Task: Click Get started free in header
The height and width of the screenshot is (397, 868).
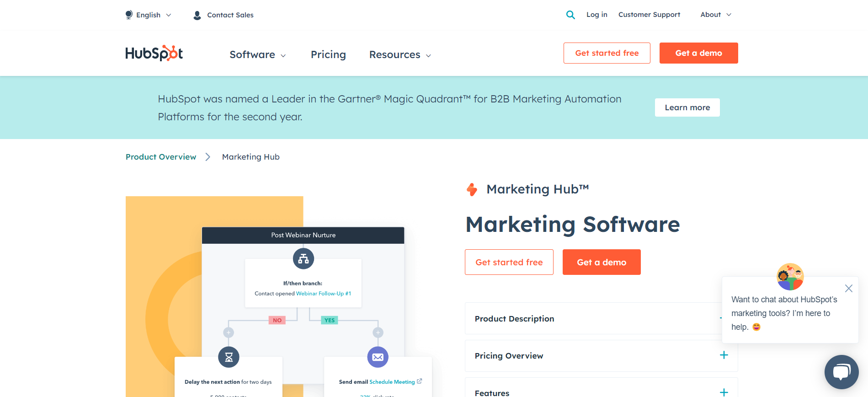Action: pos(607,53)
